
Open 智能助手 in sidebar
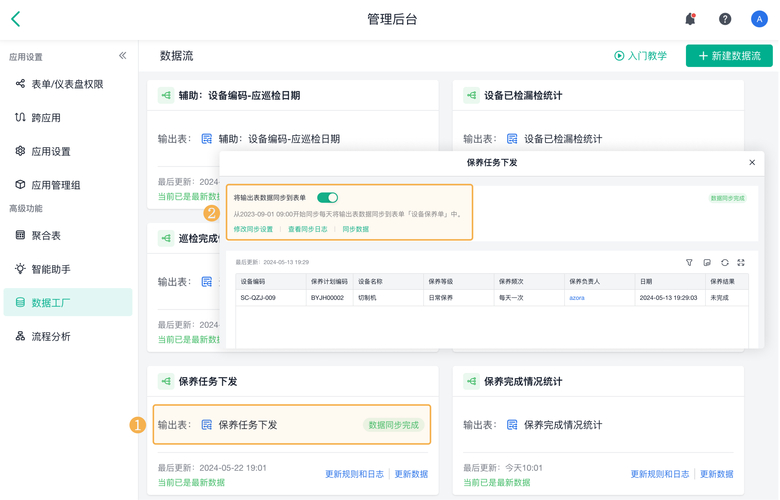pyautogui.click(x=51, y=269)
